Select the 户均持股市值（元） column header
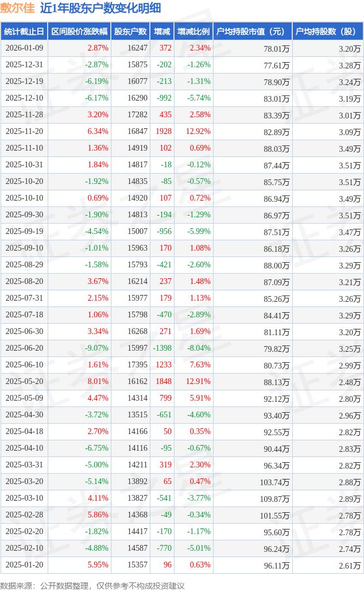 (x=252, y=32)
